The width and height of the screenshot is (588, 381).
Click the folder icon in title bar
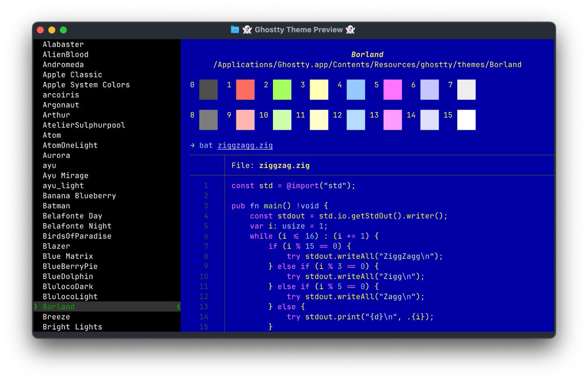pyautogui.click(x=235, y=30)
